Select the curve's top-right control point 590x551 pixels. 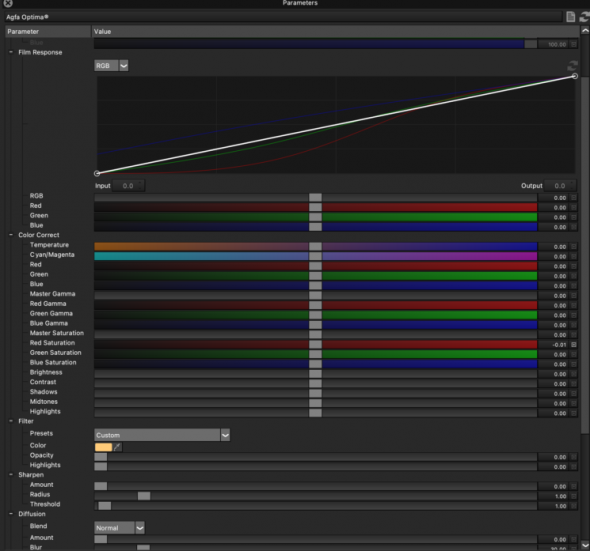point(575,76)
